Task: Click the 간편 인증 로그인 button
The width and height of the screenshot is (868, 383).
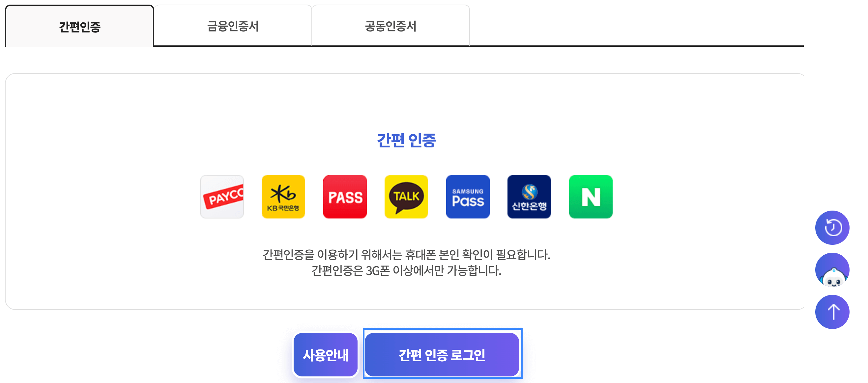Action: [442, 355]
